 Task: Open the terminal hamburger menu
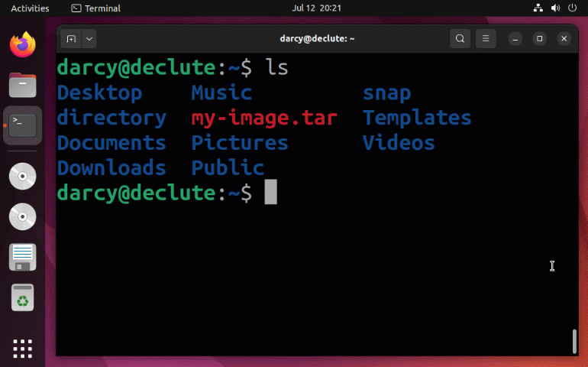[486, 38]
